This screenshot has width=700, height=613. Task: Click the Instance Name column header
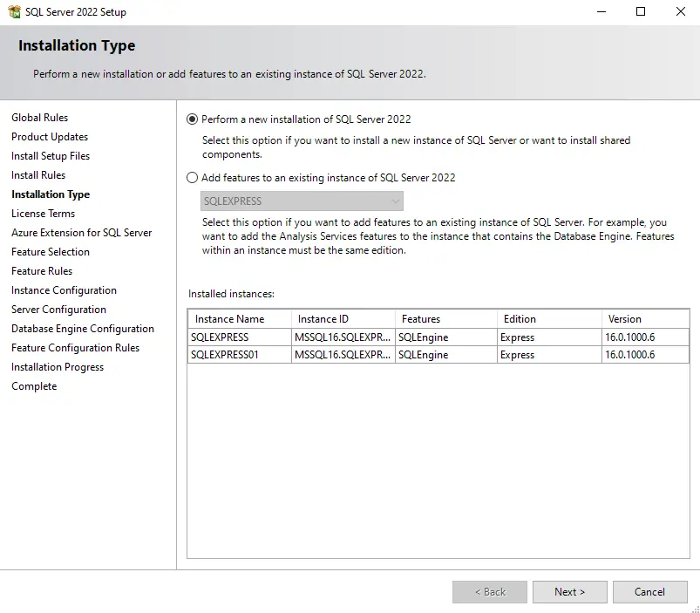238,318
